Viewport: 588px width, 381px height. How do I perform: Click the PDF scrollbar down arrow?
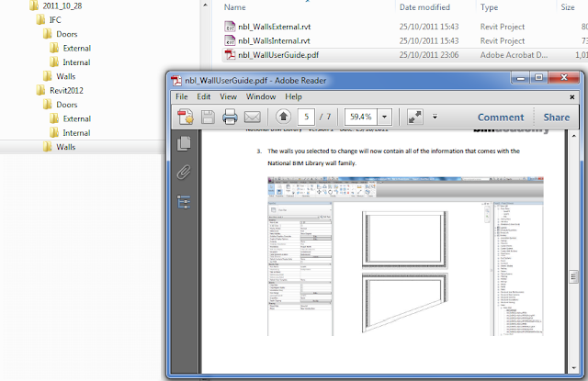click(x=573, y=368)
